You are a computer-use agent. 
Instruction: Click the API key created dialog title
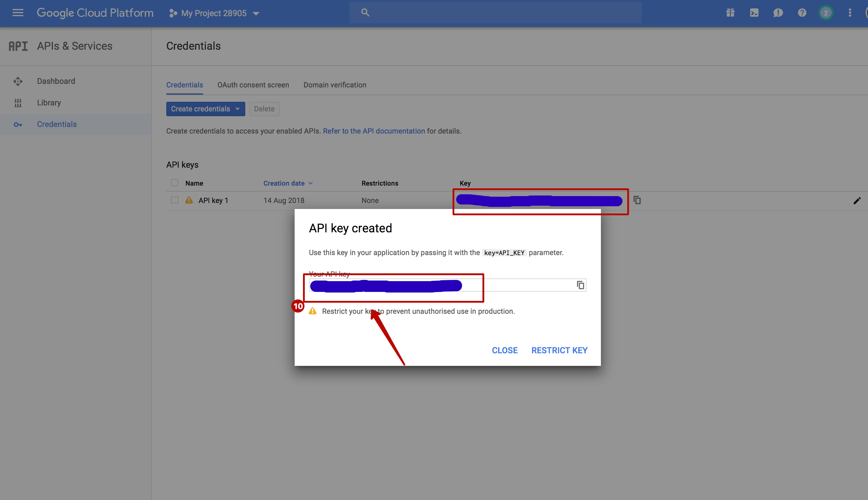[x=350, y=228]
